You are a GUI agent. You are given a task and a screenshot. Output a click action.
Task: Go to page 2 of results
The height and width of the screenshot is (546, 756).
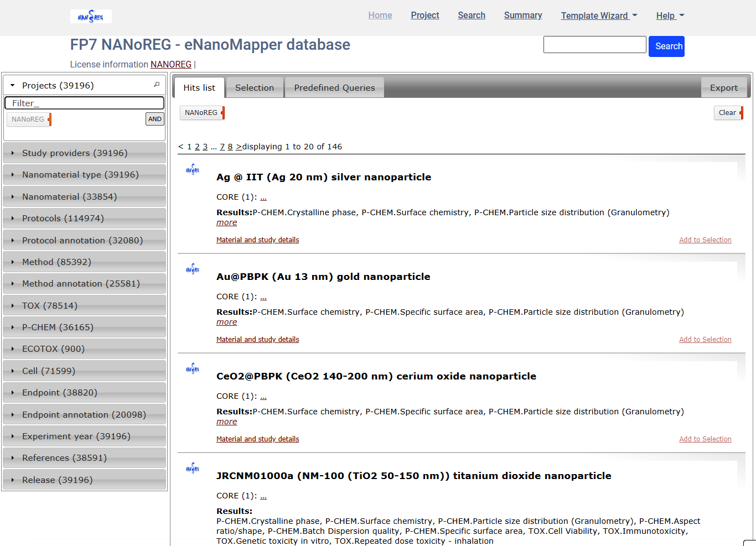(x=197, y=147)
